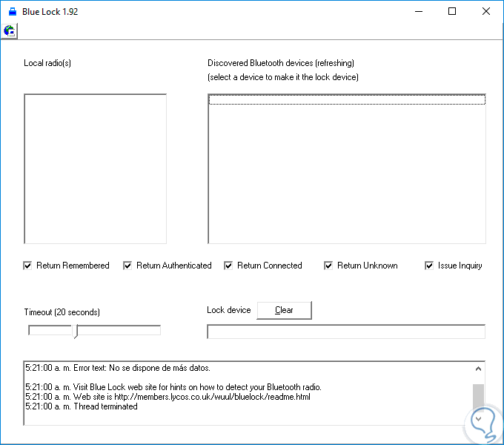
Task: Click the Timeout slider thumb
Action: click(75, 332)
